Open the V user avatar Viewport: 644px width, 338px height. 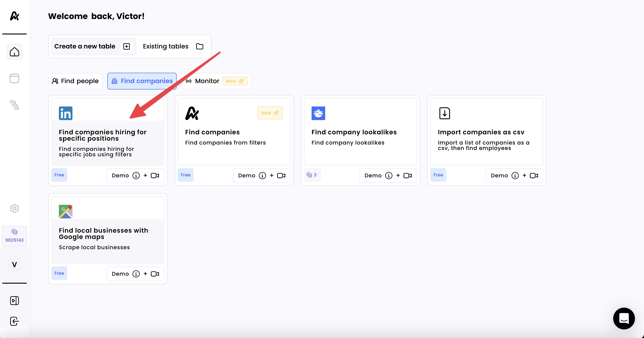point(14,264)
